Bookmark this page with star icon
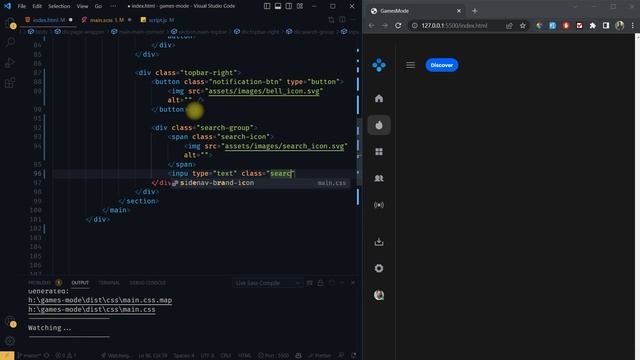This screenshot has height=360, width=640. (x=522, y=25)
